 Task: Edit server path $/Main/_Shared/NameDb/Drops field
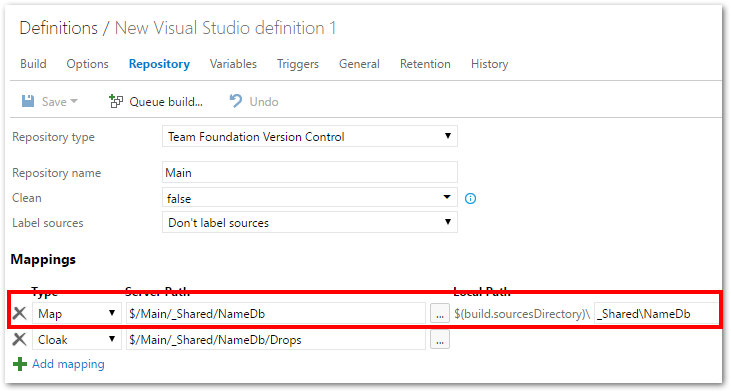click(x=276, y=339)
